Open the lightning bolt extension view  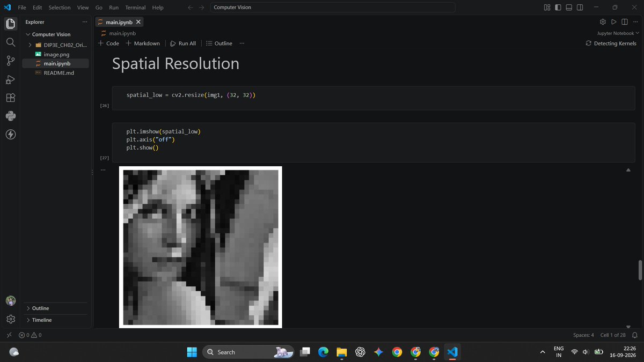pos(10,134)
